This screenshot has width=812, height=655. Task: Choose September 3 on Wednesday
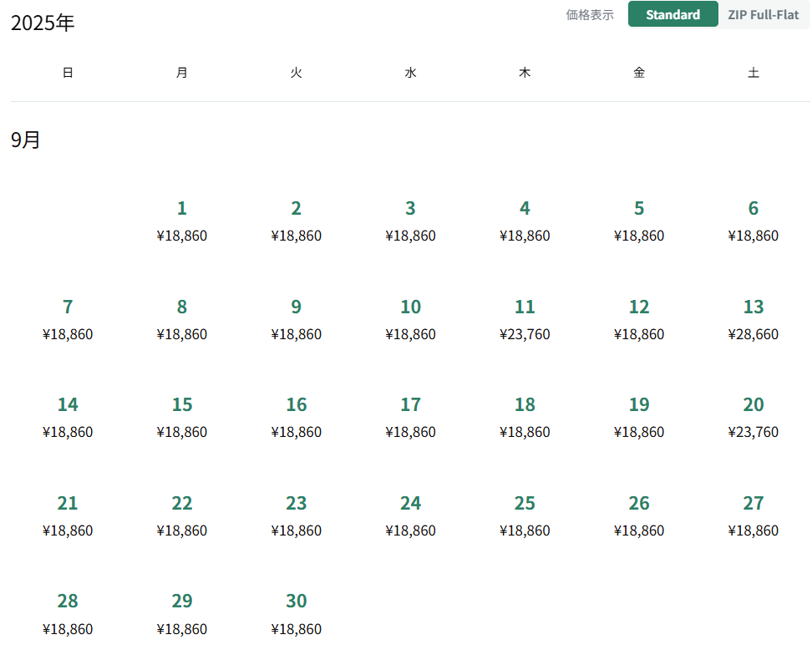point(411,221)
